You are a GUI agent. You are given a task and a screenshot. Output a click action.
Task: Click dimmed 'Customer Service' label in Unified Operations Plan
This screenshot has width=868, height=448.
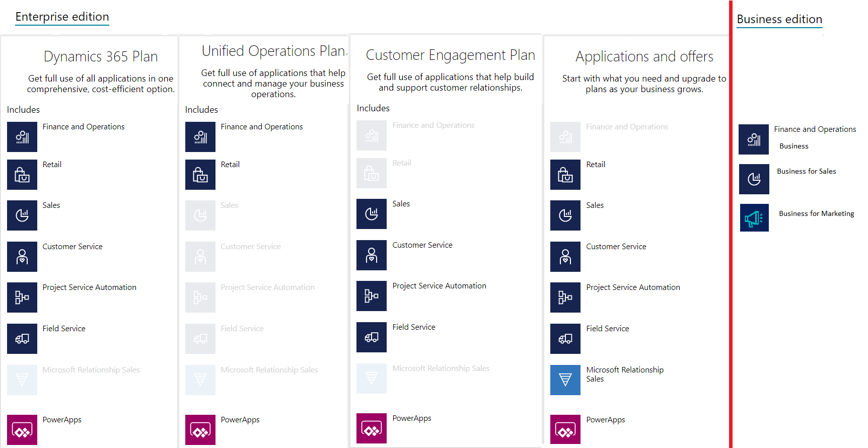pyautogui.click(x=251, y=247)
